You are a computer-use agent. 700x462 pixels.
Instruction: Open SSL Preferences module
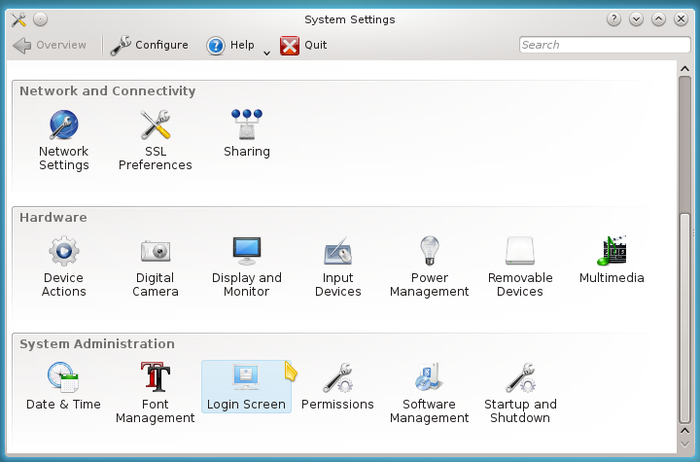tap(155, 140)
